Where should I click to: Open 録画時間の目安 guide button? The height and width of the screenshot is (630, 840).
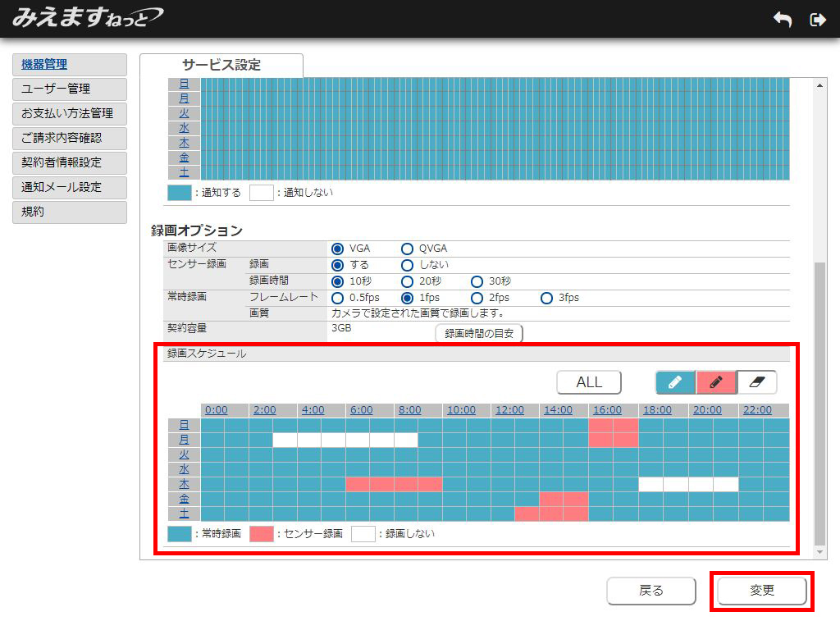pyautogui.click(x=478, y=333)
